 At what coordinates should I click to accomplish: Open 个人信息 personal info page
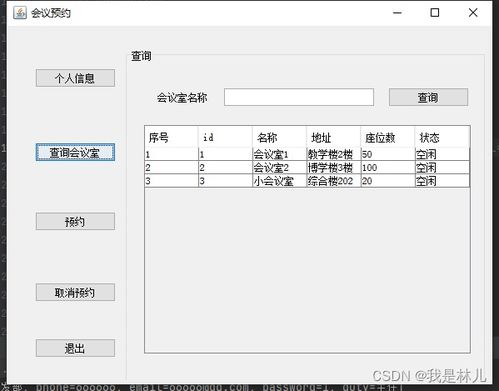click(75, 78)
